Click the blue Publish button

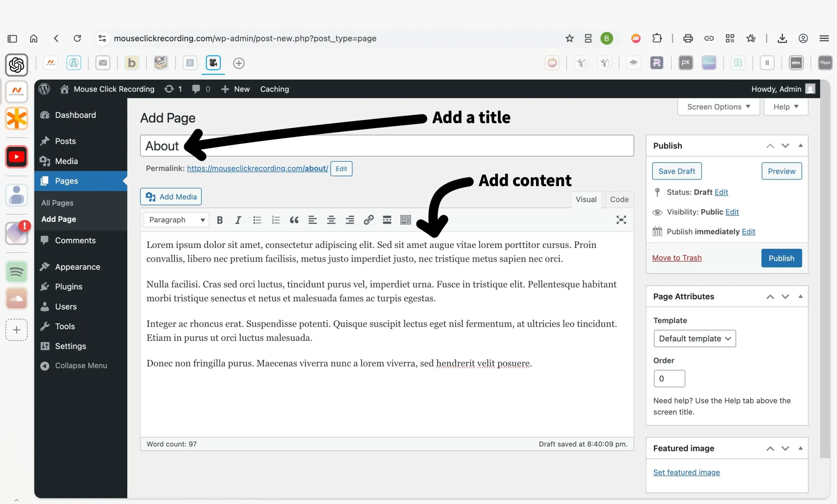click(781, 258)
